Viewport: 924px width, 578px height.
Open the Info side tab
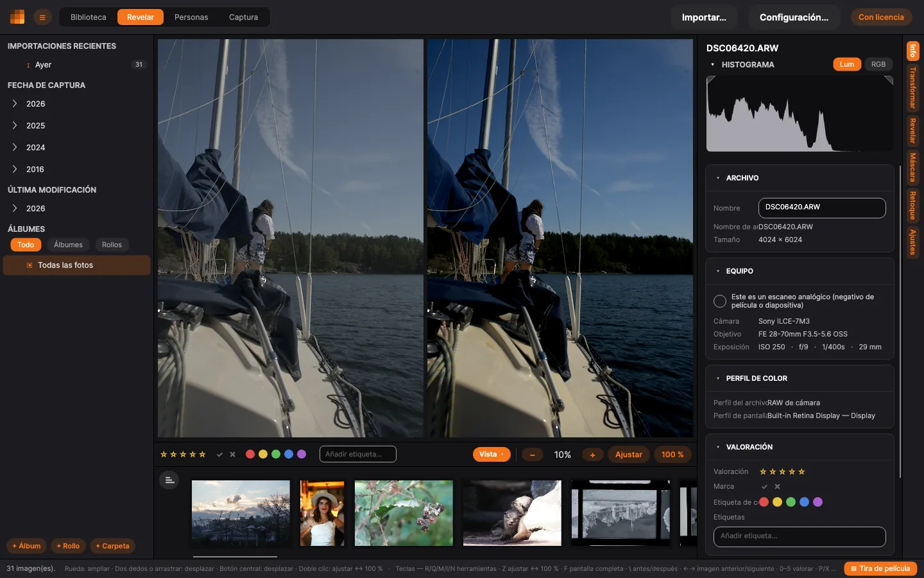(912, 51)
